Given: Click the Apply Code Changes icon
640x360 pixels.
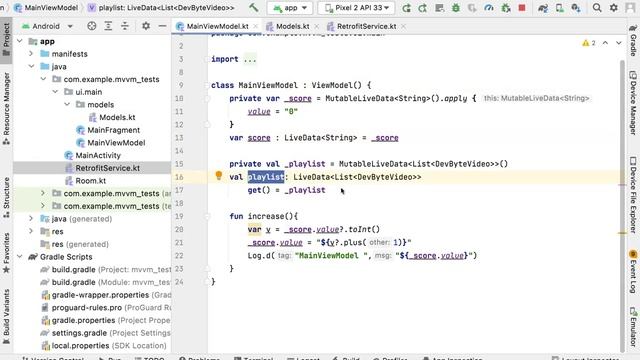Looking at the screenshot, I should [439, 8].
